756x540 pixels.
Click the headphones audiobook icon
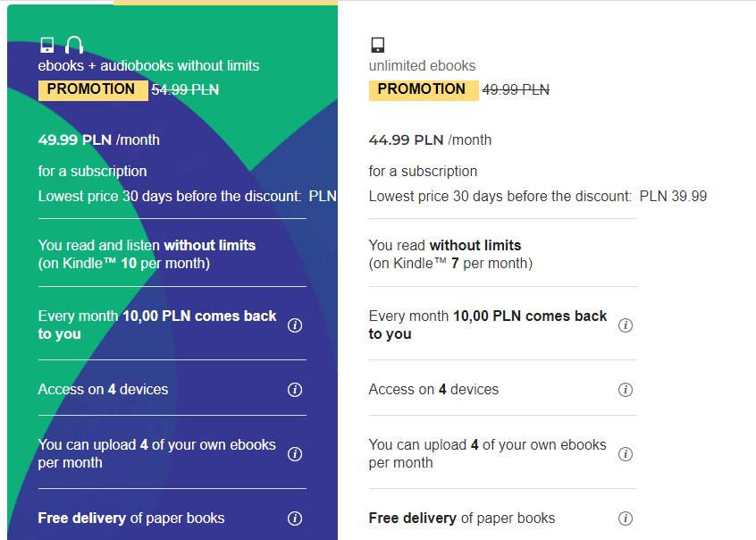click(x=74, y=45)
